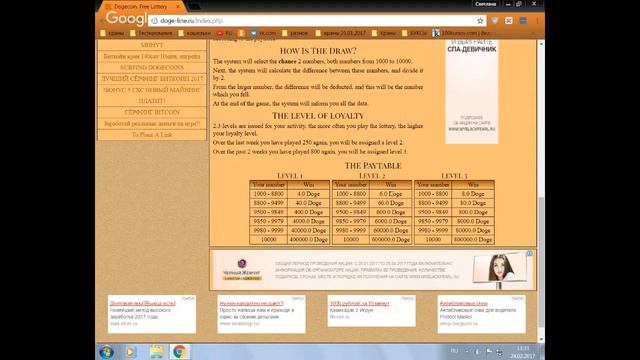This screenshot has height=360, width=640.
Task: Open the 'Антибликовые очки' ad link
Action: click(464, 303)
